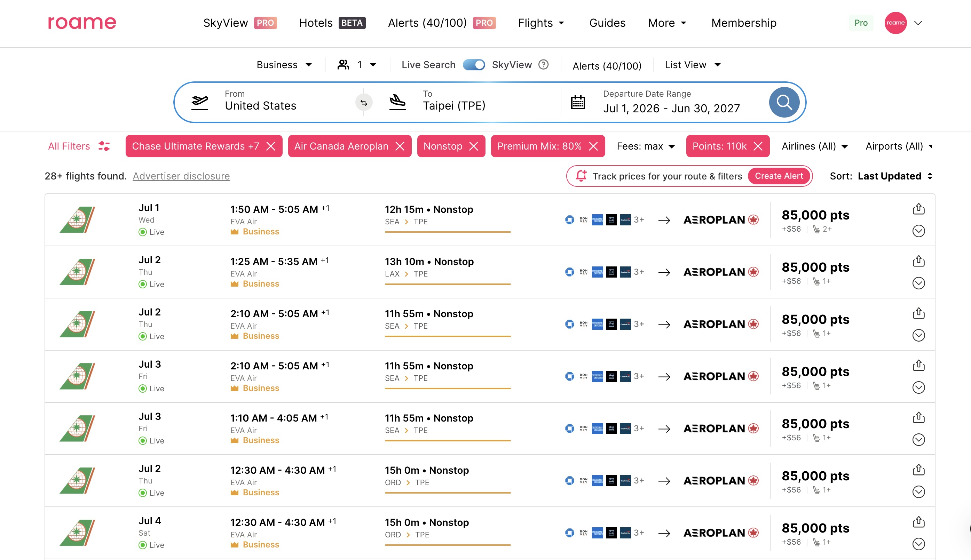Click the SkyView help question mark
Viewport: 971px width, 560px height.
click(543, 65)
